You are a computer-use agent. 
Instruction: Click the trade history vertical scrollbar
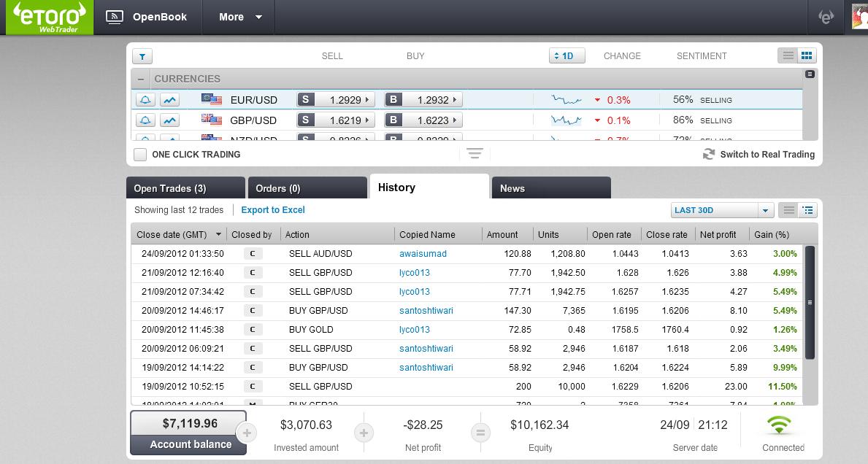[810, 302]
